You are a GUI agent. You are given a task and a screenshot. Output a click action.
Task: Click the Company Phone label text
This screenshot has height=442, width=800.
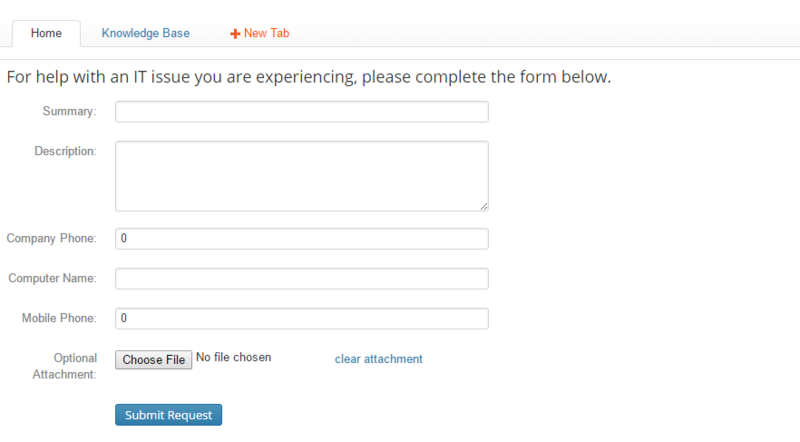(51, 238)
